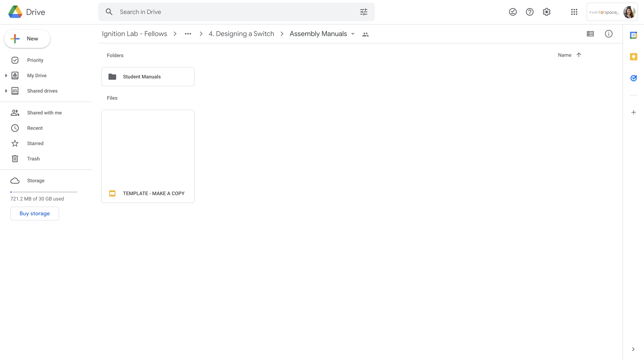The height and width of the screenshot is (360, 644).
Task: Open the Google apps grid launcher
Action: tap(574, 12)
